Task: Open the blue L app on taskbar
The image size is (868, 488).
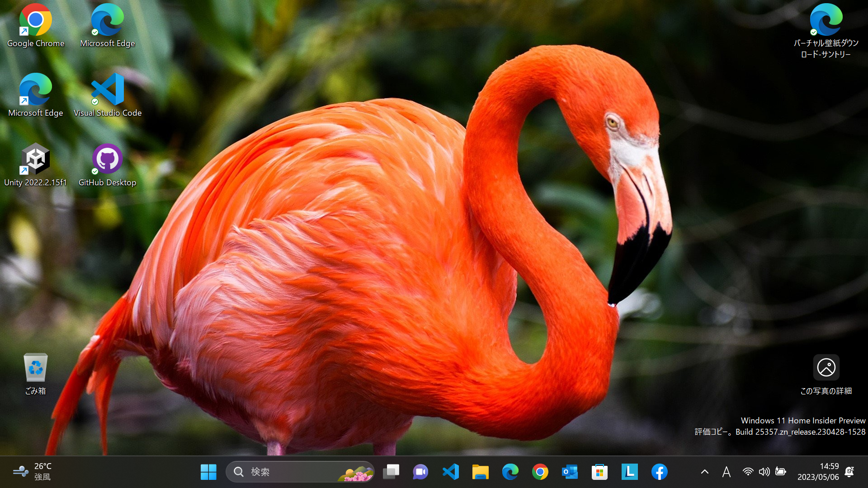Action: (630, 472)
